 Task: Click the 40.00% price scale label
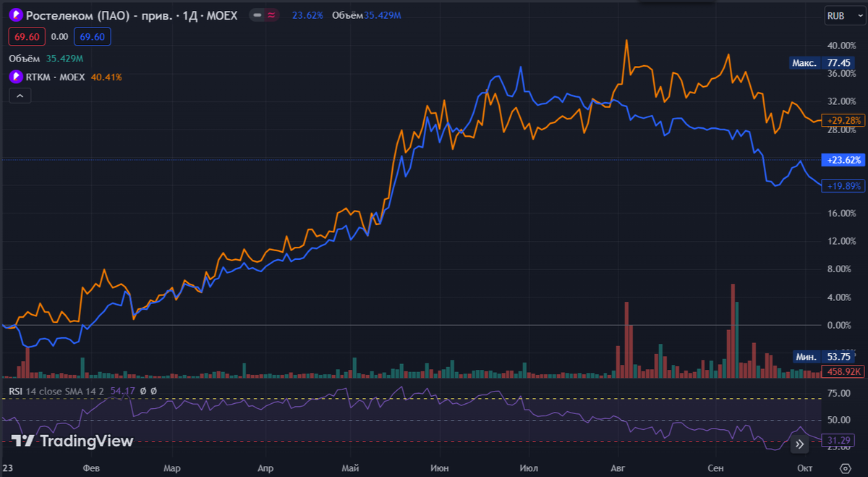pos(843,45)
